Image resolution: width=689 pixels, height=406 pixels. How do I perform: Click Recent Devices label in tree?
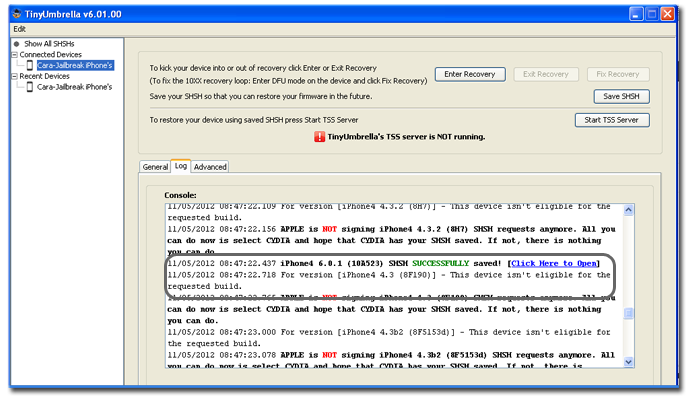(44, 76)
